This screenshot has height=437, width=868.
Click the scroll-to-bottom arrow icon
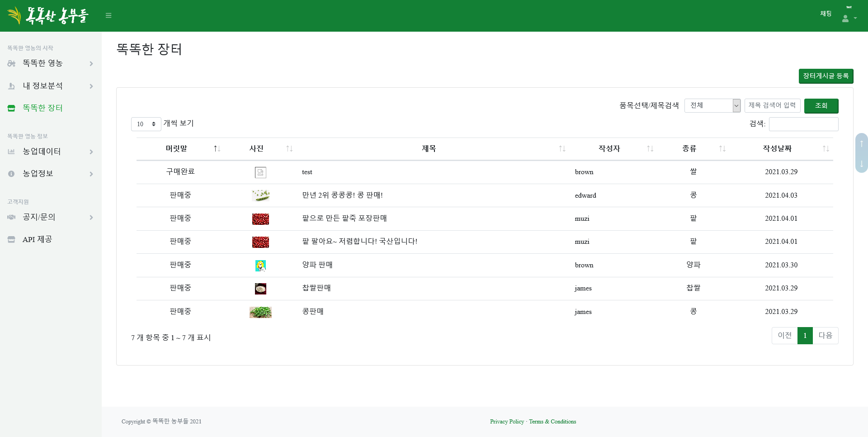point(862,163)
